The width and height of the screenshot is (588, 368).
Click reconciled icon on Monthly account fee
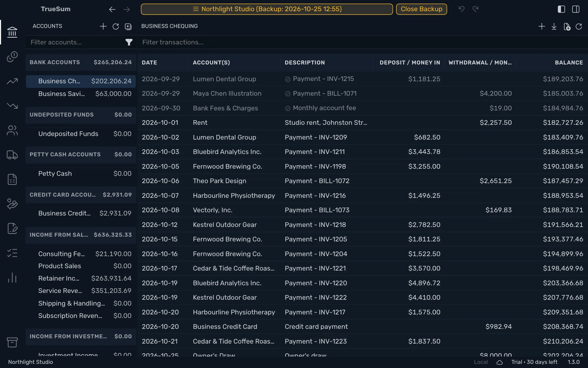tap(288, 109)
